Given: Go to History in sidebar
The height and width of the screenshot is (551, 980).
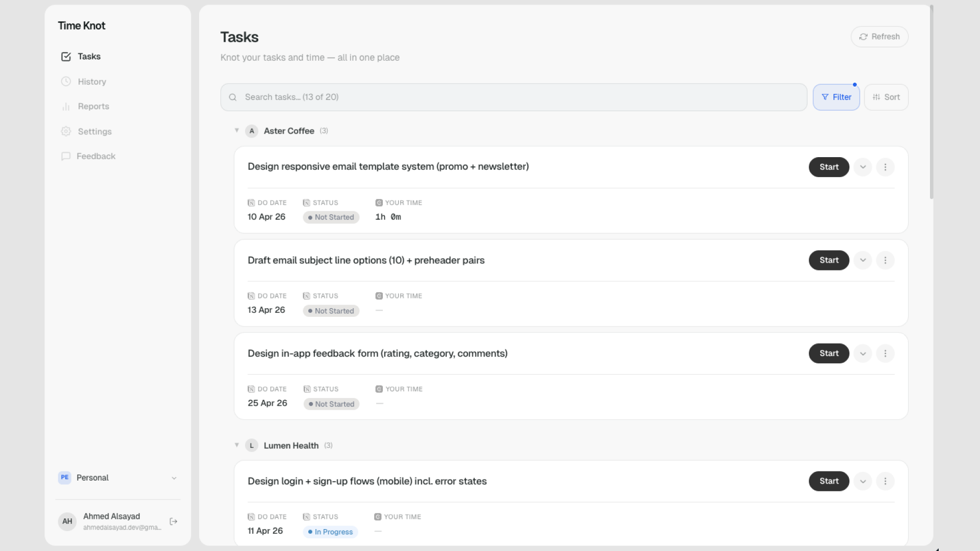Looking at the screenshot, I should click(x=92, y=82).
